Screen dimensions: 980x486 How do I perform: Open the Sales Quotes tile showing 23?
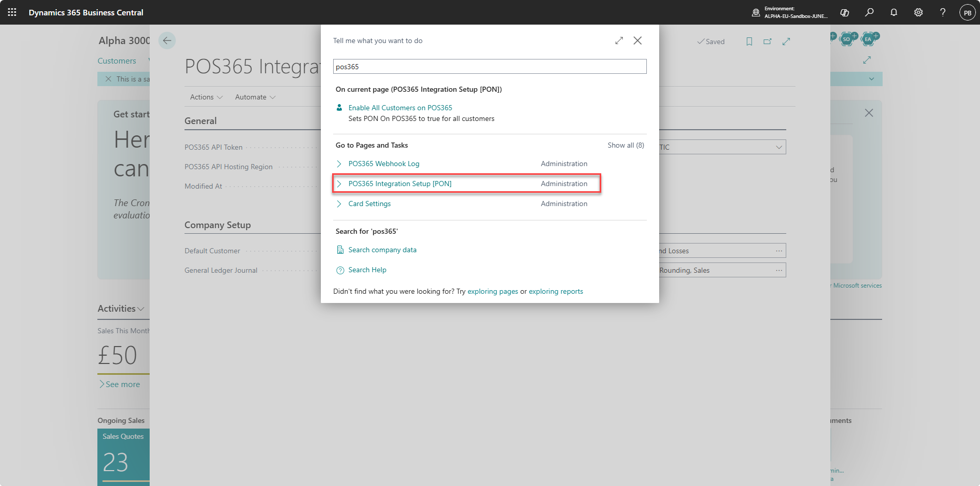124,456
